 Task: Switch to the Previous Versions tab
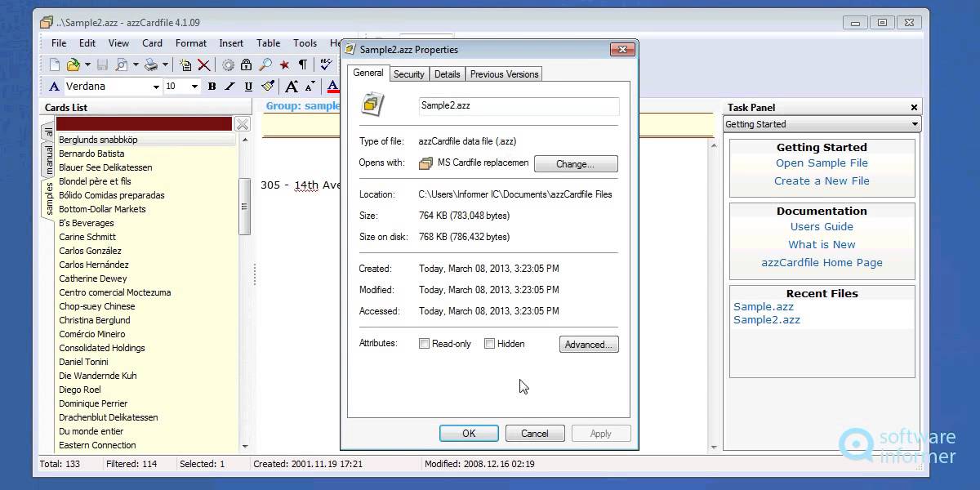(504, 74)
